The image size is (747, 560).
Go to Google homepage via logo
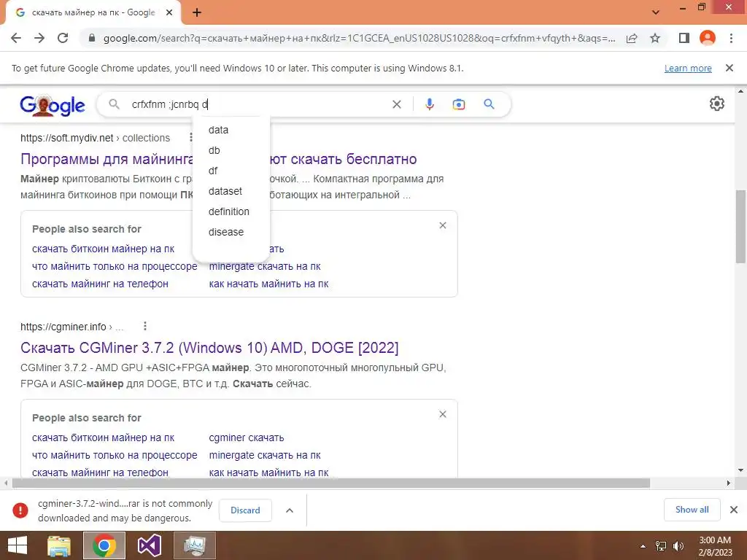point(53,105)
